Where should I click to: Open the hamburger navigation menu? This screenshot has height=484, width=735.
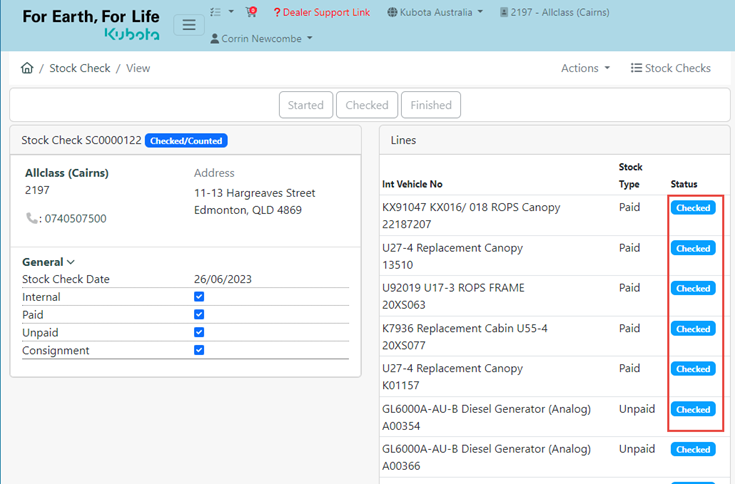click(189, 26)
